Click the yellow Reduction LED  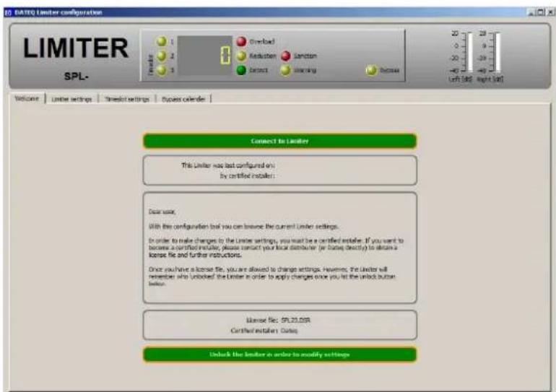tap(241, 56)
